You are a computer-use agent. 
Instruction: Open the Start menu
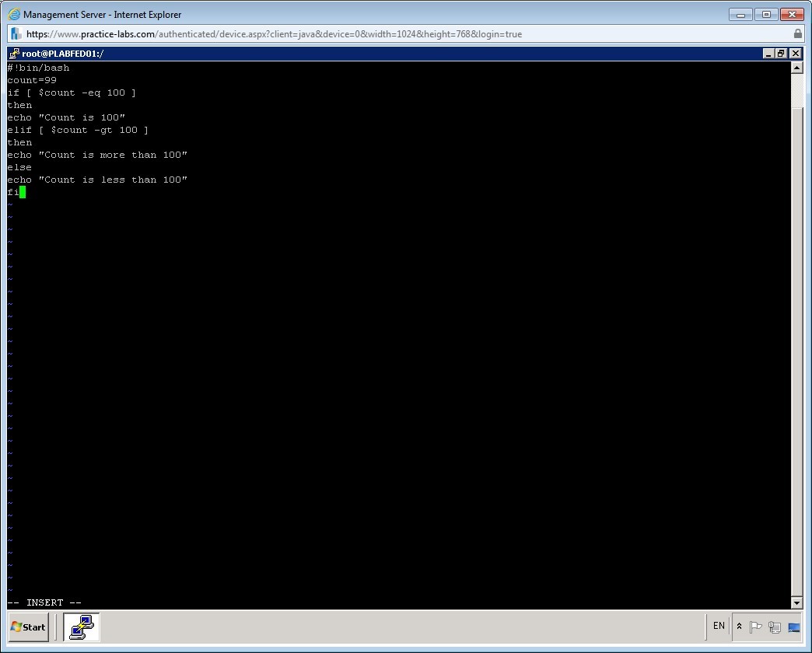[x=26, y=627]
